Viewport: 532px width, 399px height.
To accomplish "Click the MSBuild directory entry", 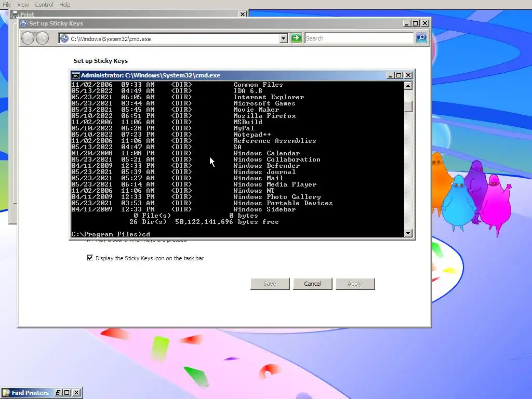I will (x=248, y=122).
